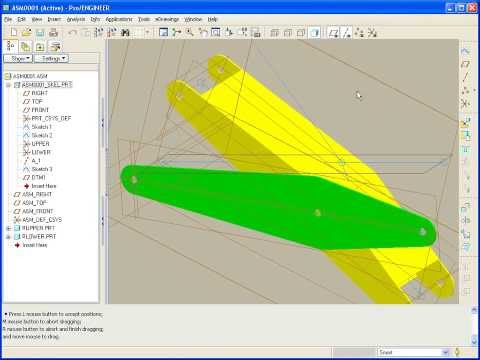
Task: Print the model using the printer icon
Action: [x=53, y=32]
